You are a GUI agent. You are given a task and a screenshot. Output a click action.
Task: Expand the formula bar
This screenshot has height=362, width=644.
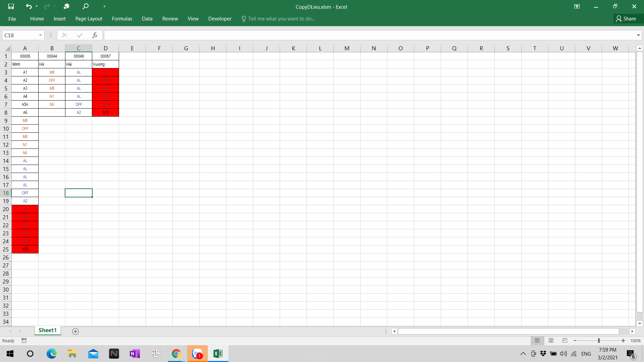638,35
